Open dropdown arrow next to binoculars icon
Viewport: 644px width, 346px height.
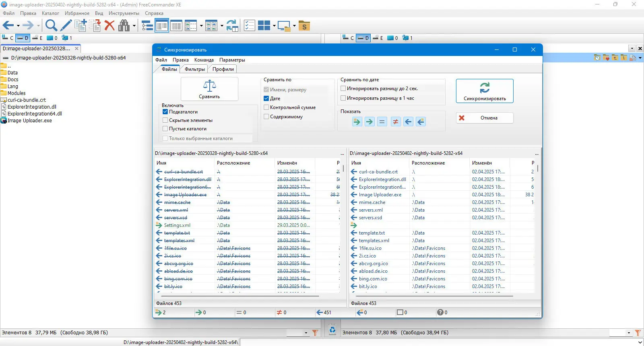click(x=134, y=26)
